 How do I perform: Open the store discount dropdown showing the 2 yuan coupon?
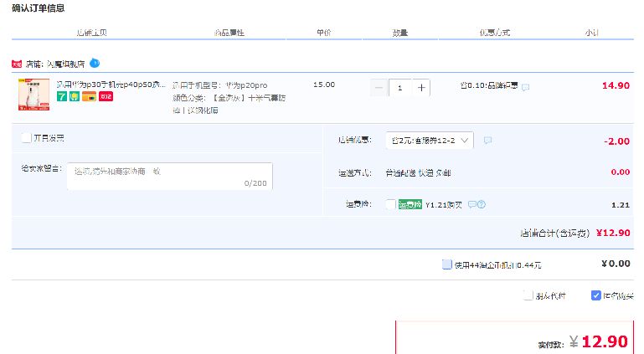pos(430,141)
